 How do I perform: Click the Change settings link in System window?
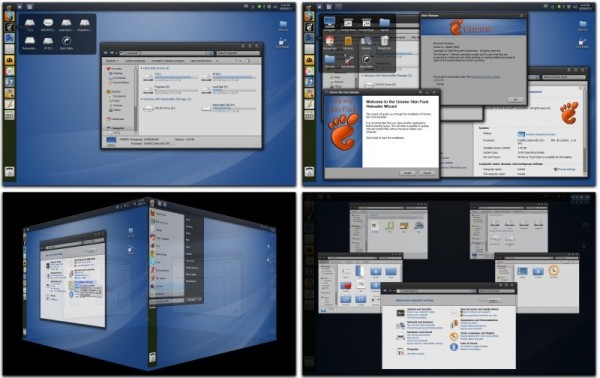click(567, 169)
